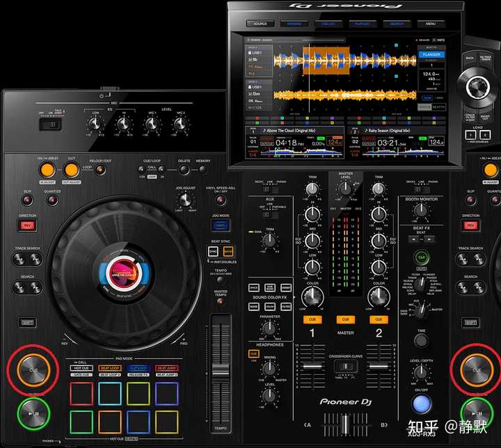Skip to previous track on left deck

19,259
